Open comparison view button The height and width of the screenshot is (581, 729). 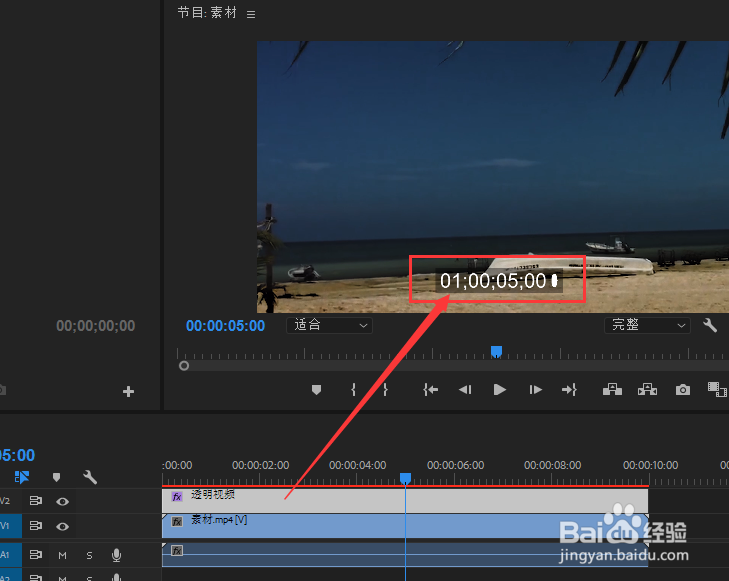click(x=717, y=390)
